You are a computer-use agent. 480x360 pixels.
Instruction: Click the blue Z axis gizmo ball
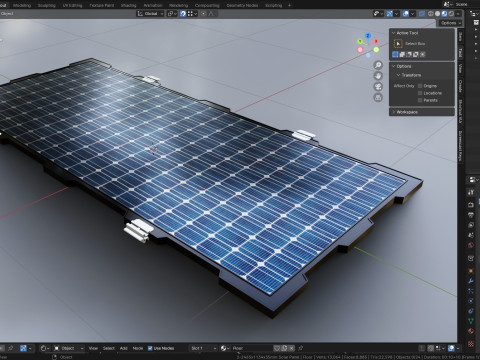coord(368,36)
